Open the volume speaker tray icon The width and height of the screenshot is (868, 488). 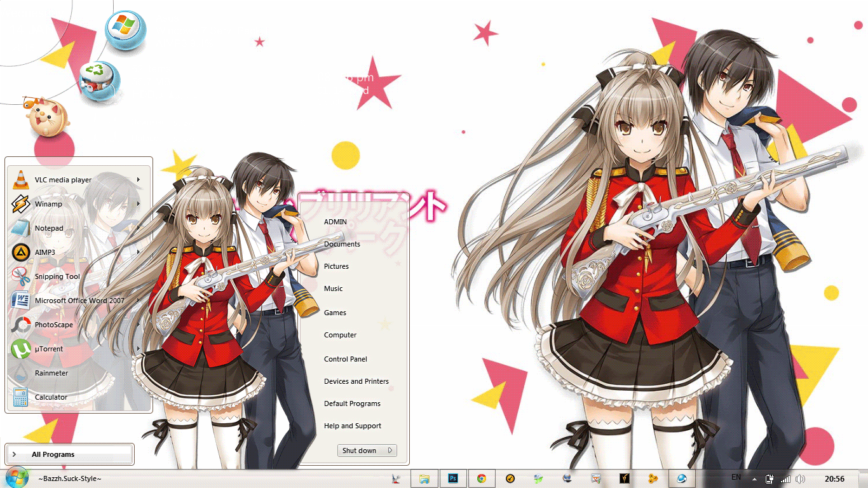[x=800, y=479]
